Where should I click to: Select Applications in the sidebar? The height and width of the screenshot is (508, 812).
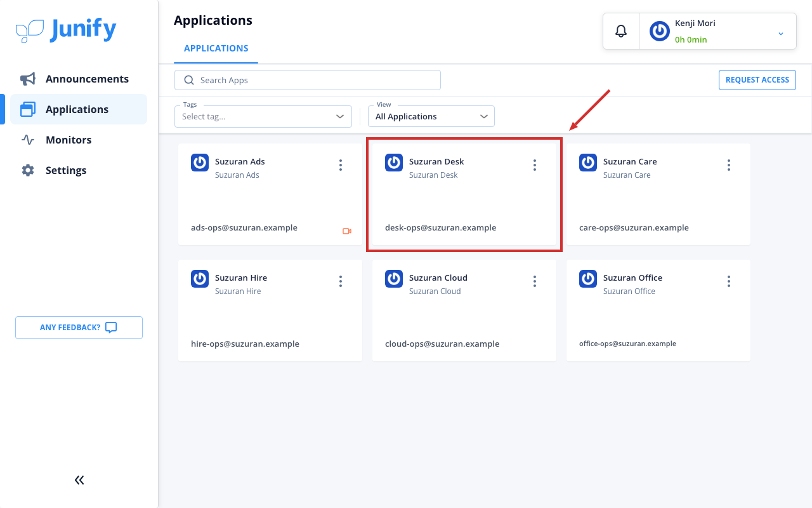79,109
